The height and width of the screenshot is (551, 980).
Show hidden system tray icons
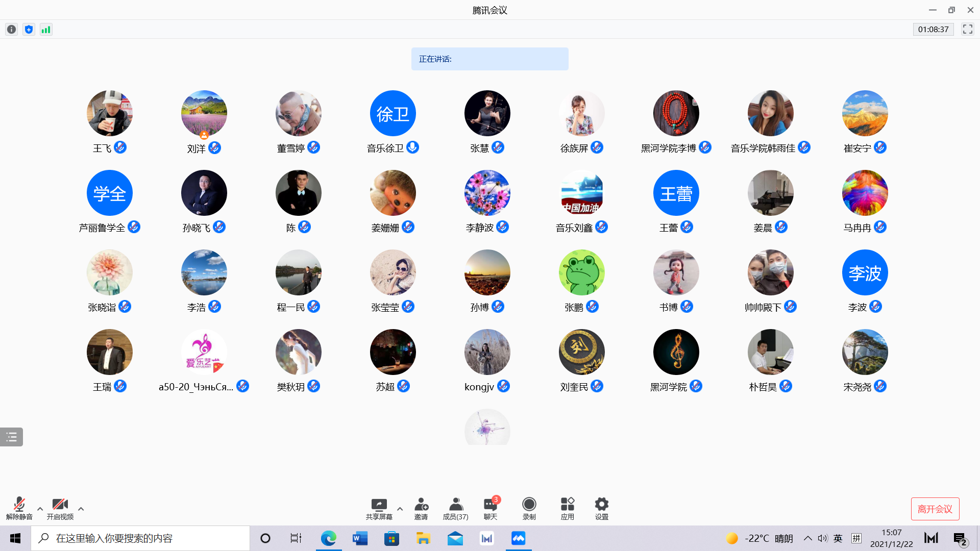coord(808,538)
